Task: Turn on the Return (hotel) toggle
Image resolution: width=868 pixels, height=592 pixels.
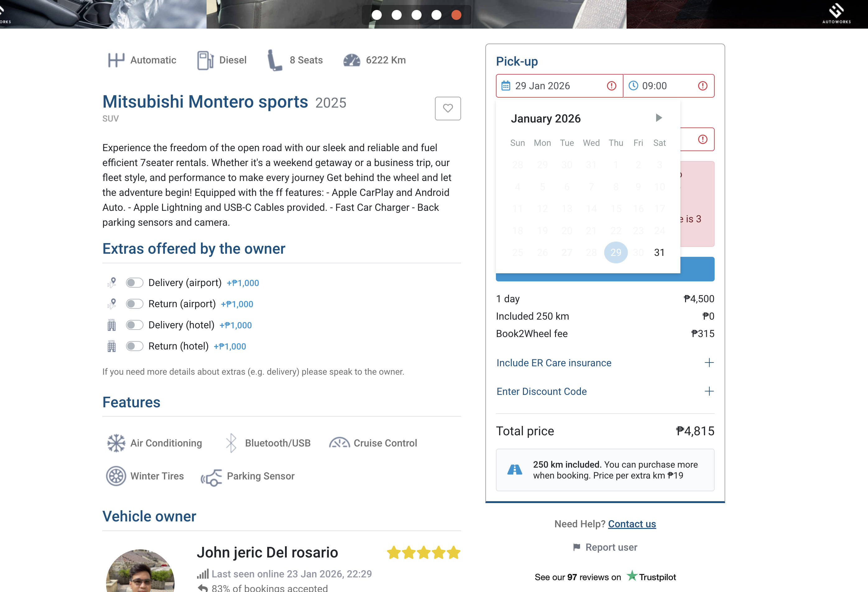Action: tap(134, 346)
